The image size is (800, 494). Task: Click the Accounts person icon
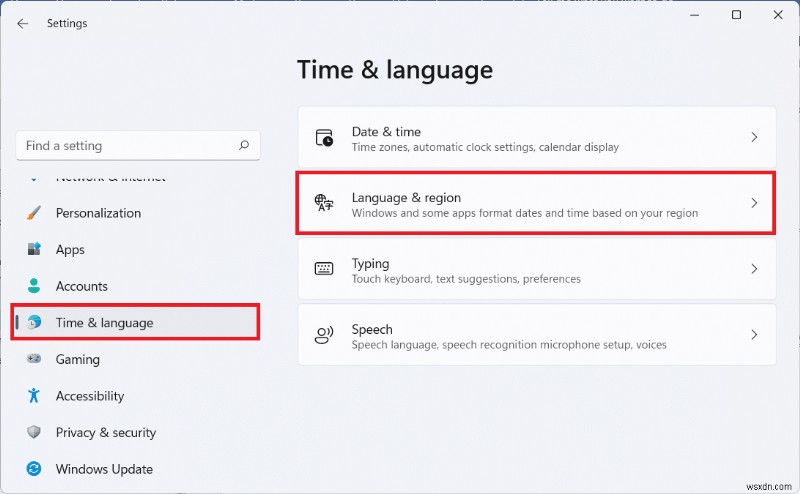tap(34, 286)
